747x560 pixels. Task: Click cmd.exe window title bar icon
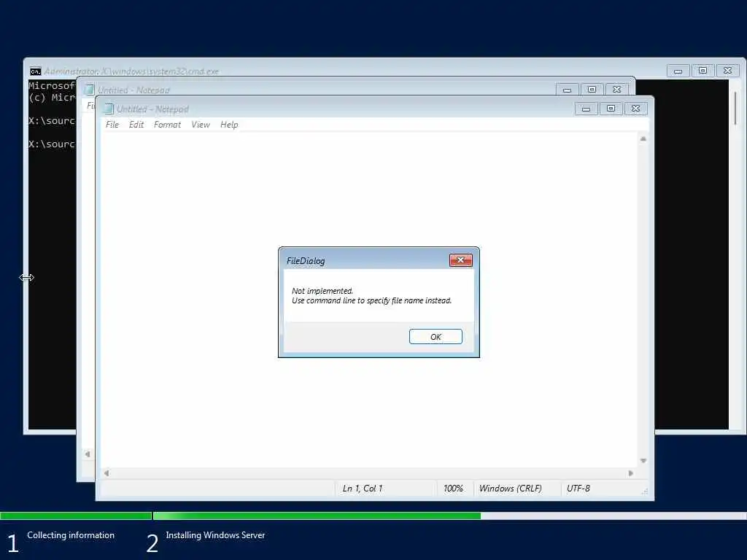click(x=35, y=71)
